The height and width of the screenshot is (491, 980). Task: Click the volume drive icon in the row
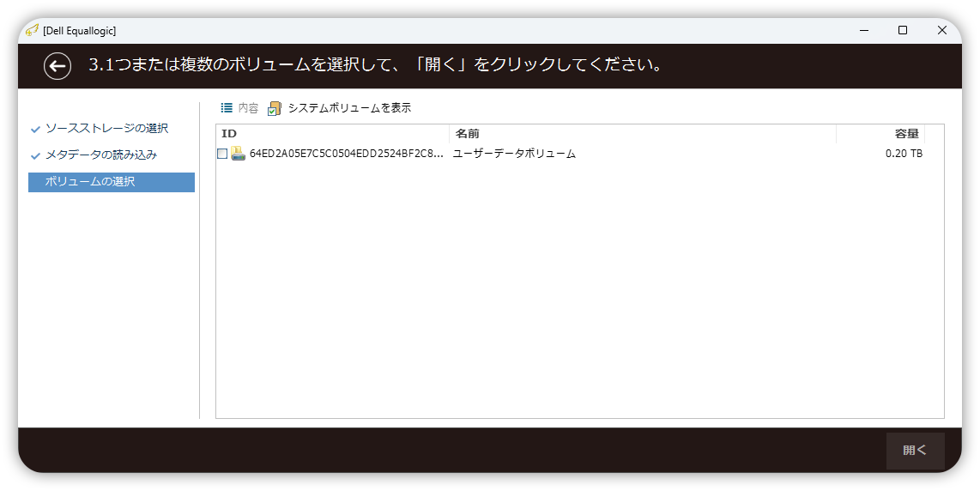[238, 154]
